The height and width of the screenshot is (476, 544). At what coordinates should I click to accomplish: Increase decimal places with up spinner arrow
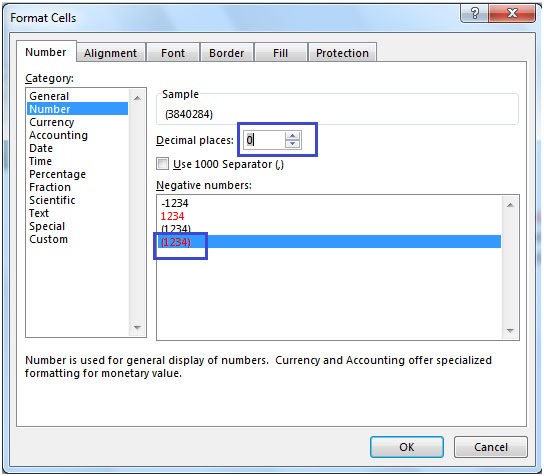(292, 136)
